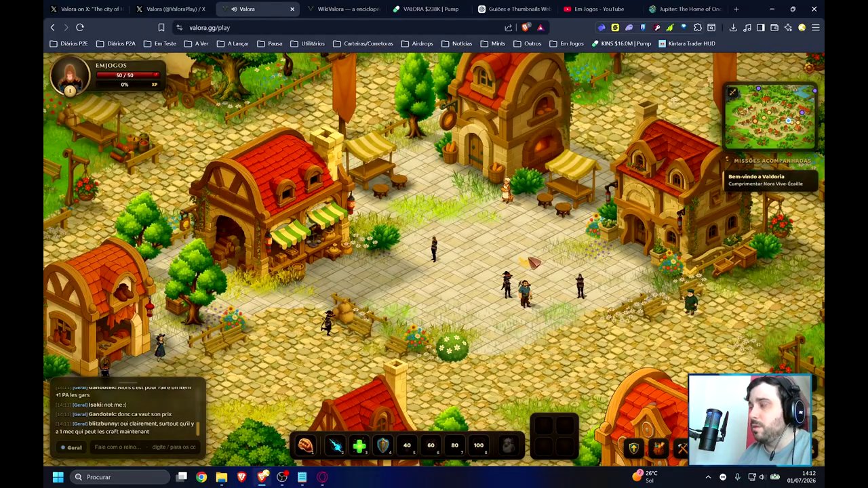The height and width of the screenshot is (488, 868).
Task: Select hotbar slot labeled 80
Action: [454, 445]
